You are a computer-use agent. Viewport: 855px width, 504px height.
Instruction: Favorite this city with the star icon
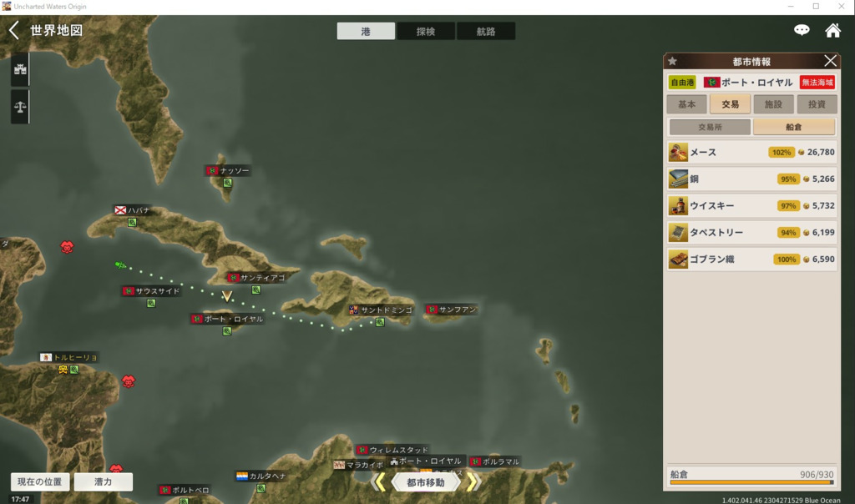672,61
